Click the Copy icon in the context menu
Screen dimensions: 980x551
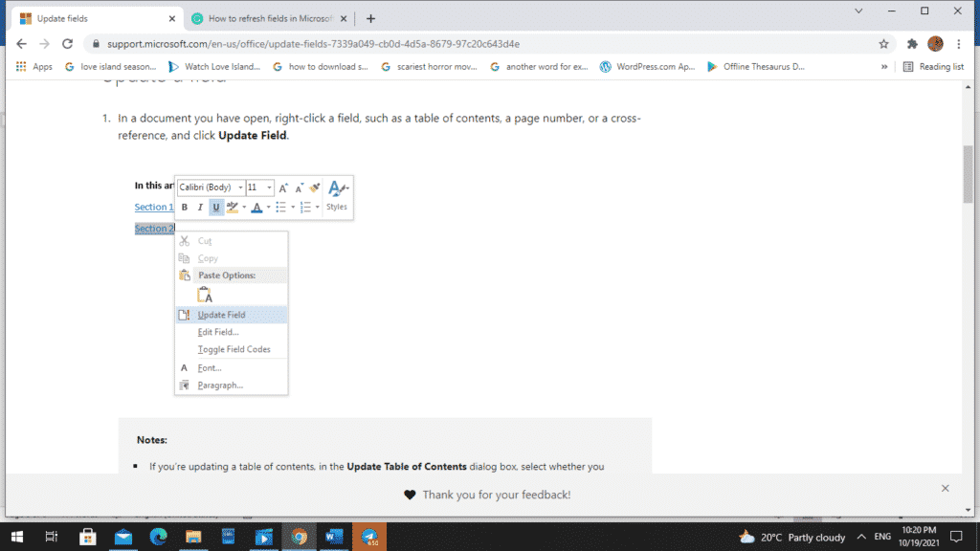(184, 257)
